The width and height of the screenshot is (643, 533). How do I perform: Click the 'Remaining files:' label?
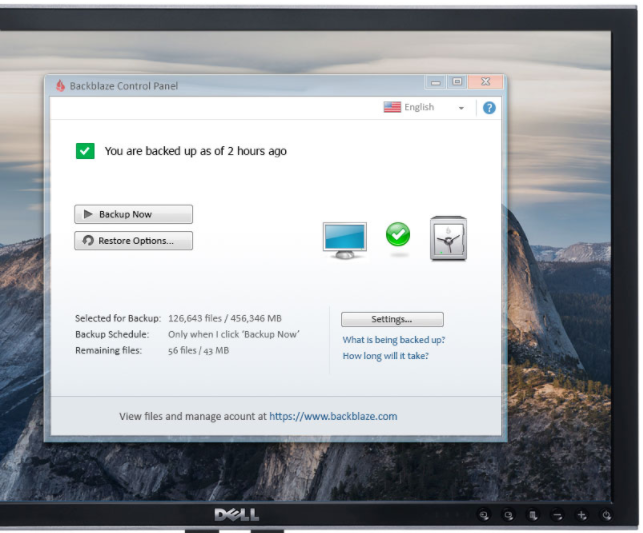click(x=108, y=351)
